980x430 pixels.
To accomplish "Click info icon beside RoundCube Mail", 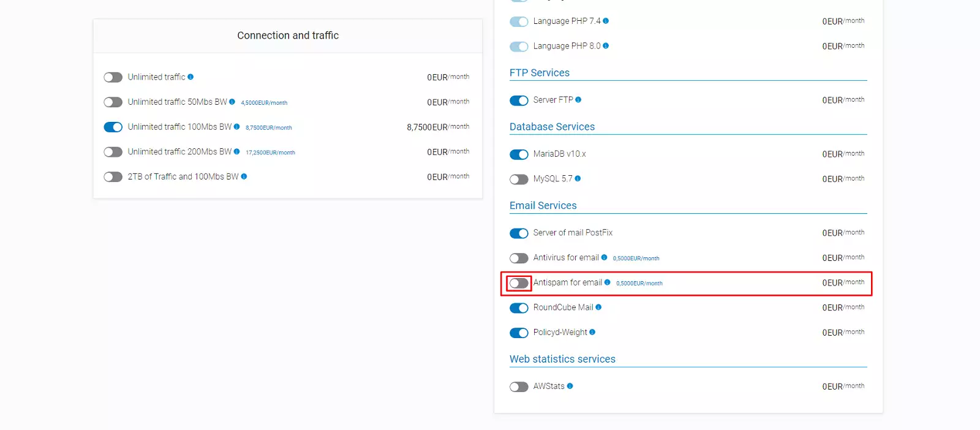I will pyautogui.click(x=598, y=307).
